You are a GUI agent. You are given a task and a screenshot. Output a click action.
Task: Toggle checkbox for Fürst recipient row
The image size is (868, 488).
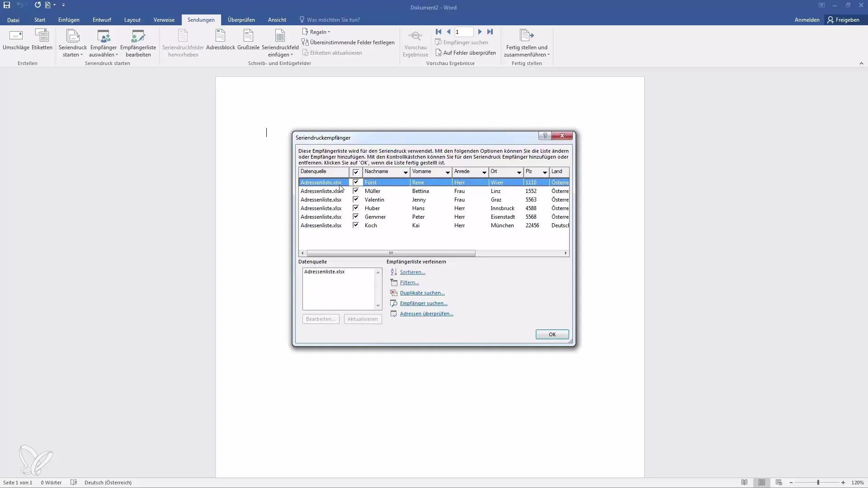click(x=355, y=182)
